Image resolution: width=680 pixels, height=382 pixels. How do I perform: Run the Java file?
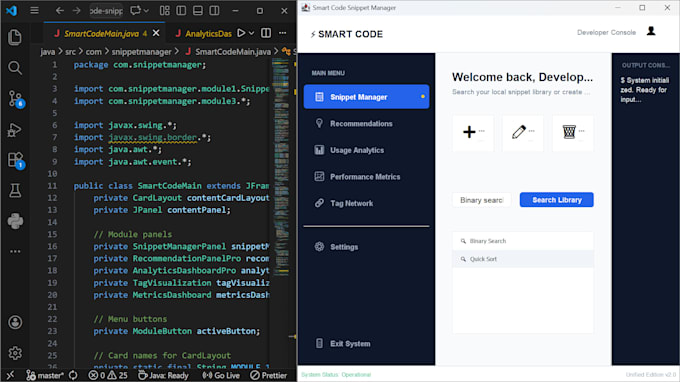(241, 33)
